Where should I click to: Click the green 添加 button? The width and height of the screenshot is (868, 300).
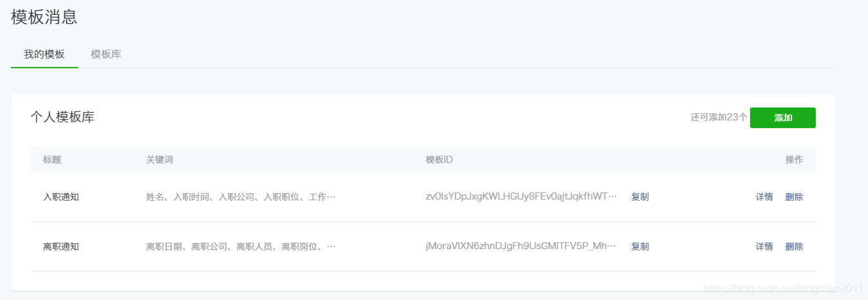pos(782,118)
